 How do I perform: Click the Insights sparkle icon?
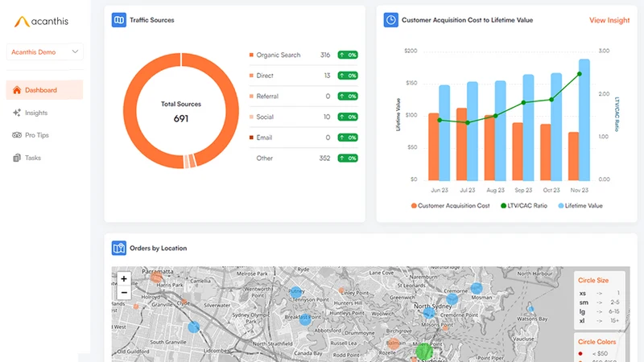(x=17, y=113)
